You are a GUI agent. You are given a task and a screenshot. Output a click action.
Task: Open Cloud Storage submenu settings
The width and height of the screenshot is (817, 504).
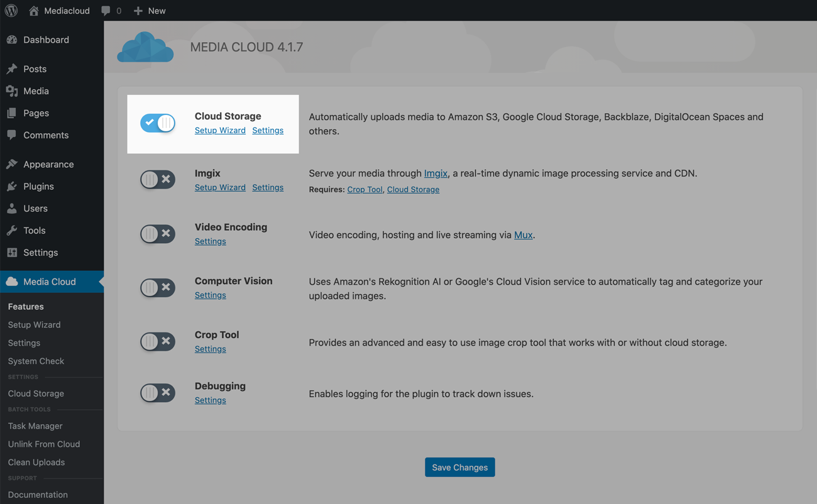[36, 393]
